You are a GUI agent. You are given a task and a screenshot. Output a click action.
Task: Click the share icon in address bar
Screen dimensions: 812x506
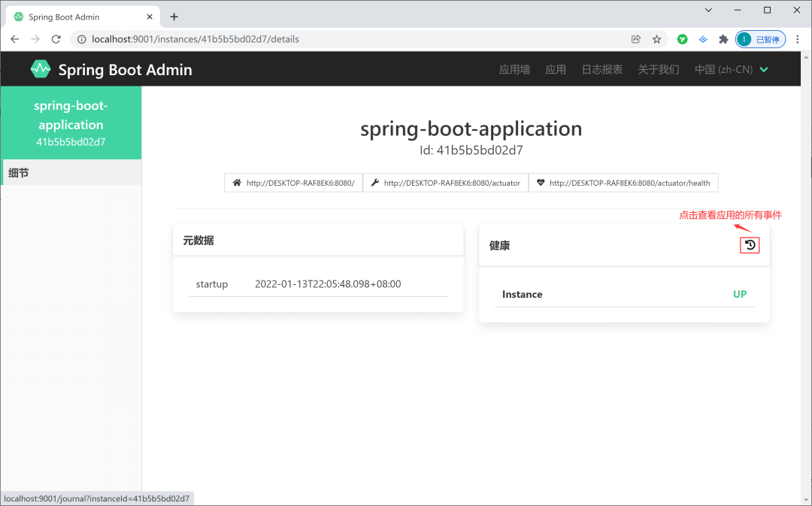(636, 39)
